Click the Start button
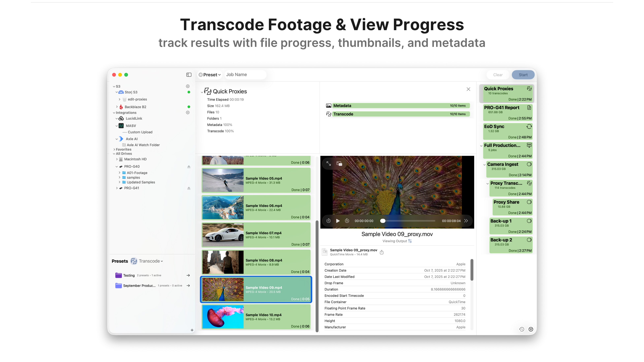Screen dimensions: 644x362 (523, 75)
